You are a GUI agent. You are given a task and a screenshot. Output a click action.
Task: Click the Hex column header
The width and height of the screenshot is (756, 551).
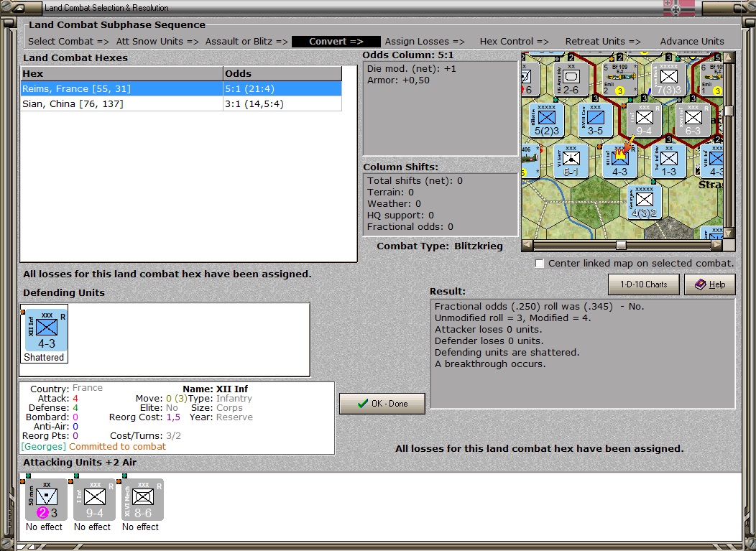tap(122, 73)
